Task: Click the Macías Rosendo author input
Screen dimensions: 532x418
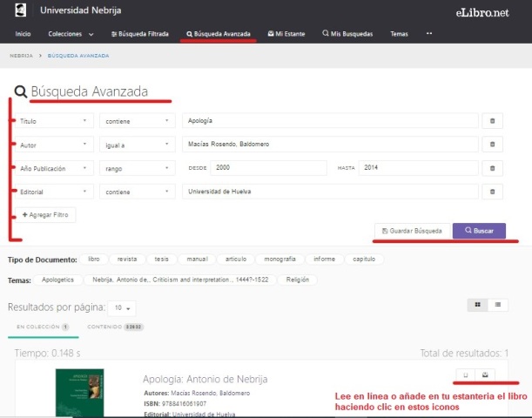Action: (x=330, y=145)
